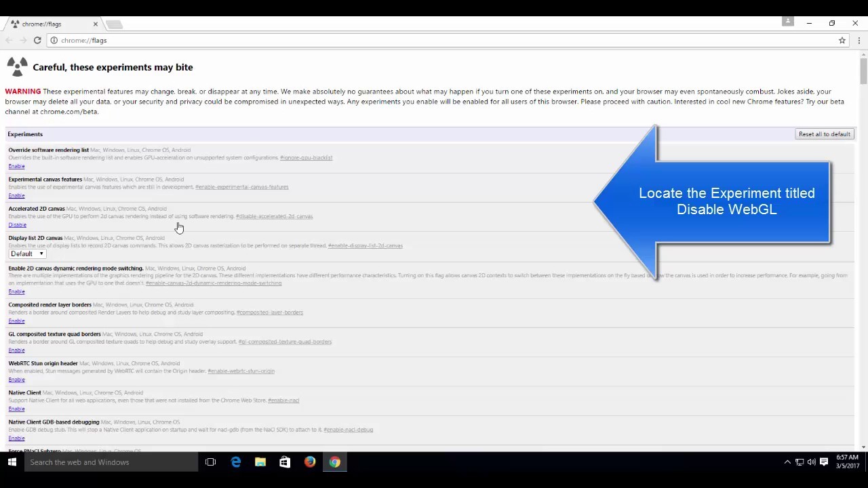Select the chrome://flags tab

54,24
